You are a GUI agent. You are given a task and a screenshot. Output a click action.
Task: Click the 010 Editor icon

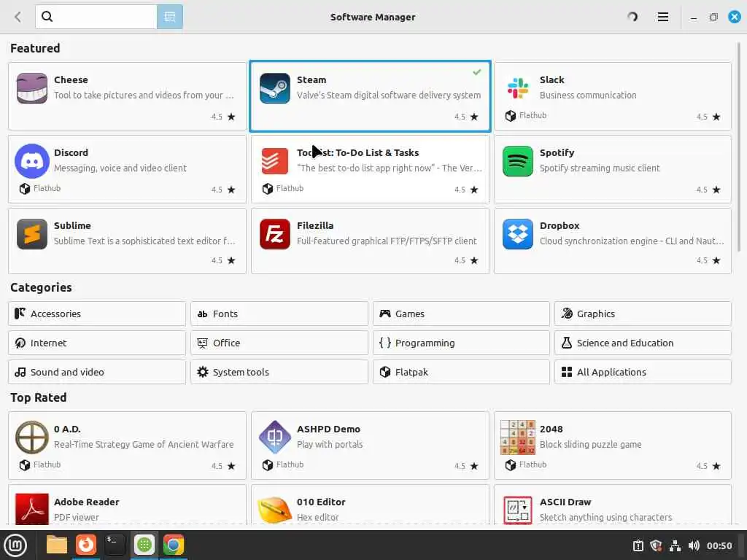pos(274,510)
